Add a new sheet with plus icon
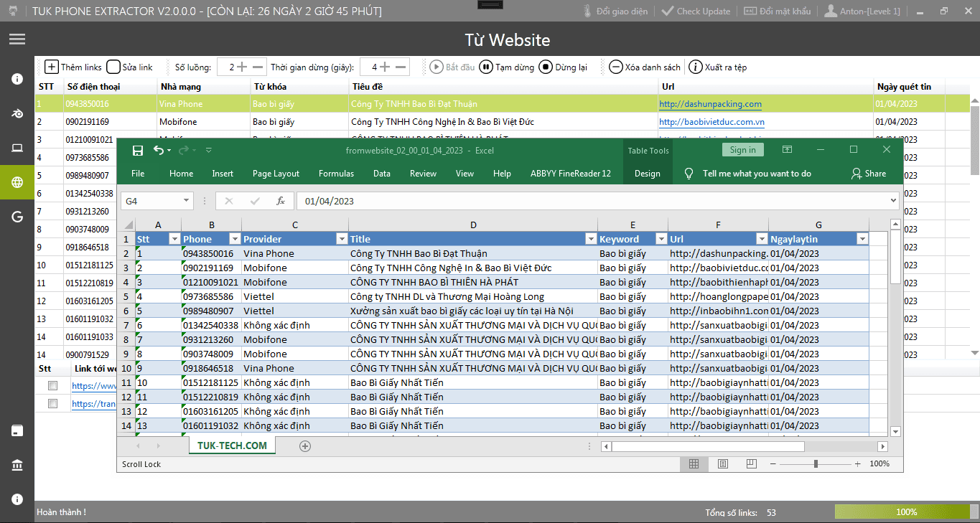Image resolution: width=980 pixels, height=523 pixels. 305,446
